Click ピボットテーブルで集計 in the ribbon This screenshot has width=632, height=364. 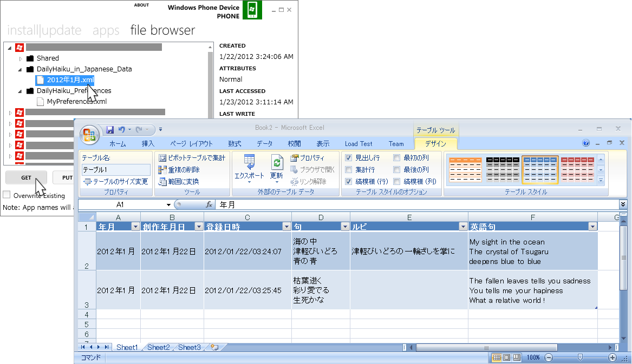pos(192,158)
